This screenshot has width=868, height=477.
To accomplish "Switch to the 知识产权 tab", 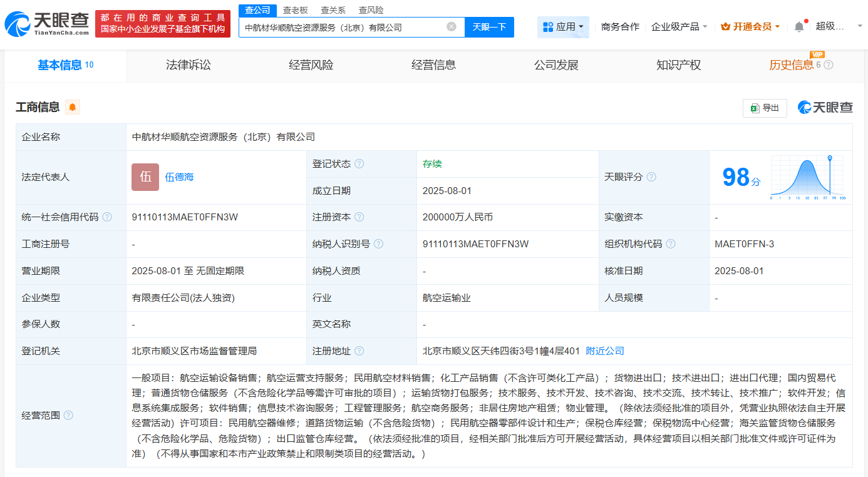I will [678, 65].
